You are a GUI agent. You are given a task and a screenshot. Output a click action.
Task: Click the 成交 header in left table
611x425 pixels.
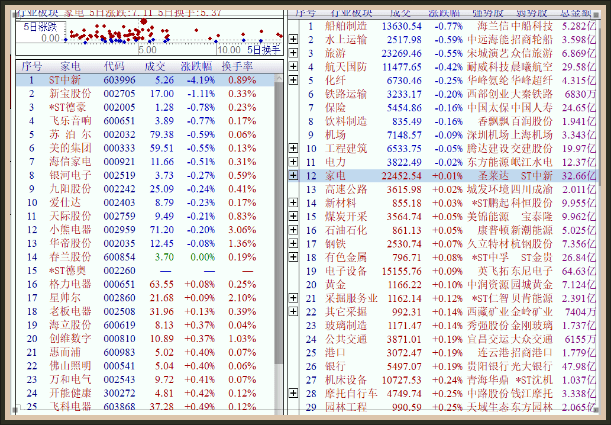[155, 67]
